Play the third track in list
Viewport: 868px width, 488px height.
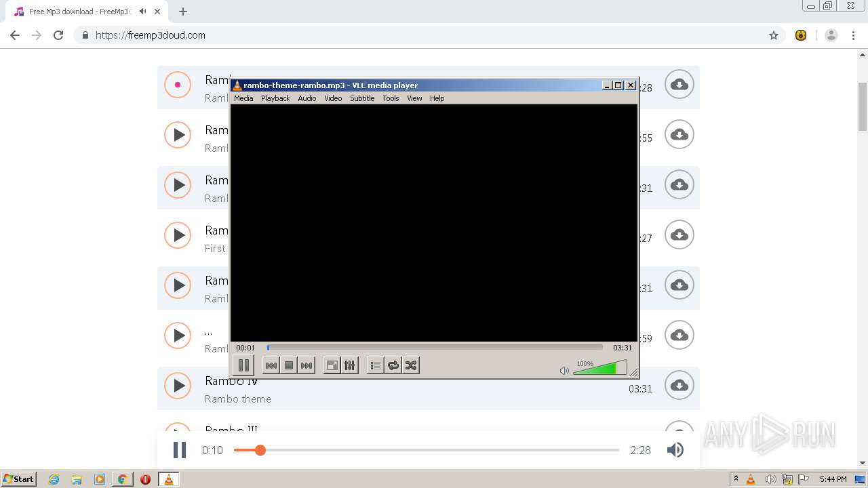178,185
